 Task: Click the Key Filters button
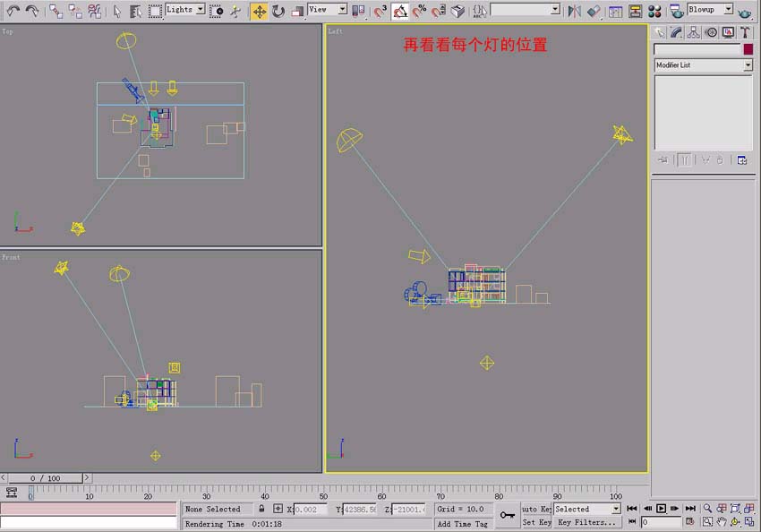point(586,522)
